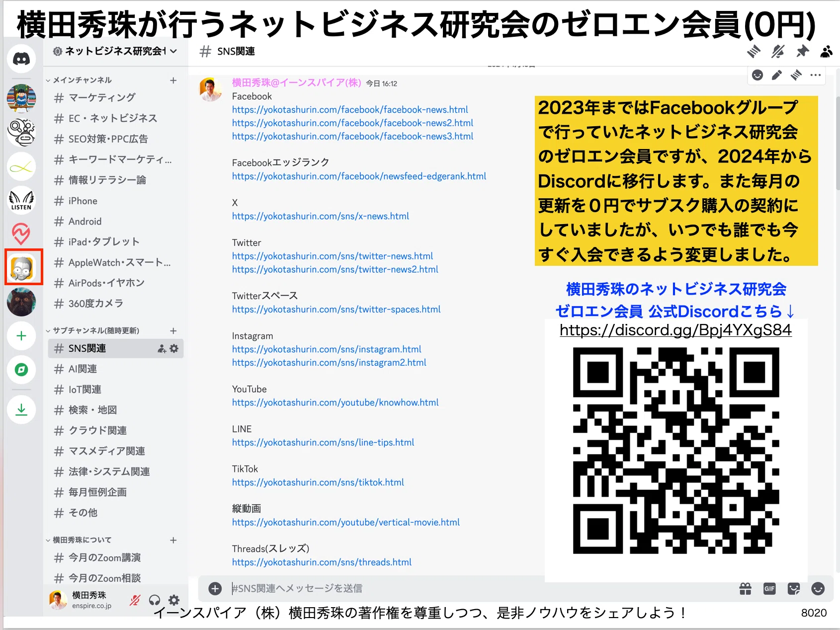This screenshot has width=840, height=630.
Task: Open the LISTEN server icon
Action: [x=21, y=201]
